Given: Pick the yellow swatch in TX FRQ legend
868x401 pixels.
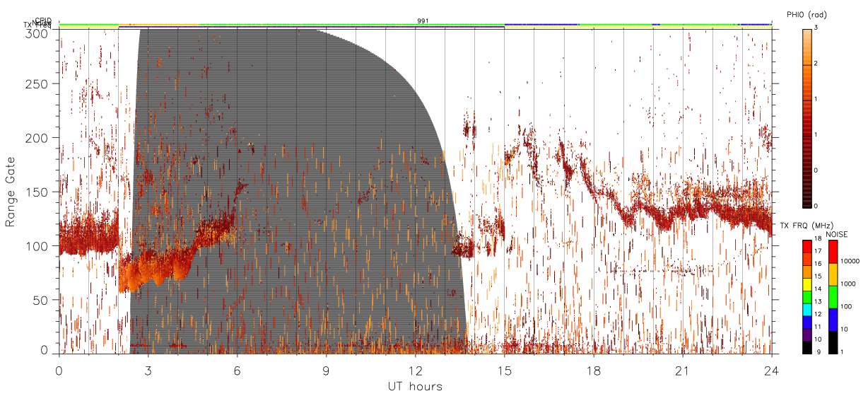Looking at the screenshot, I should point(808,285).
